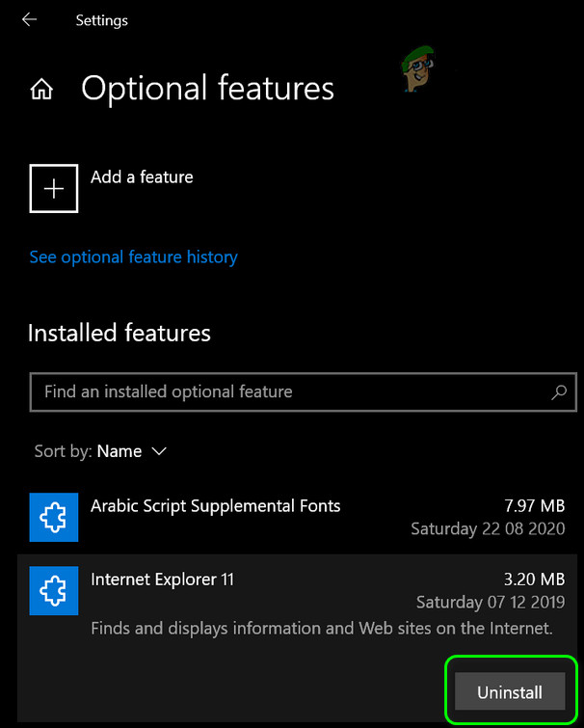
Task: Click the Internet Explorer 11 description text
Action: pos(321,629)
